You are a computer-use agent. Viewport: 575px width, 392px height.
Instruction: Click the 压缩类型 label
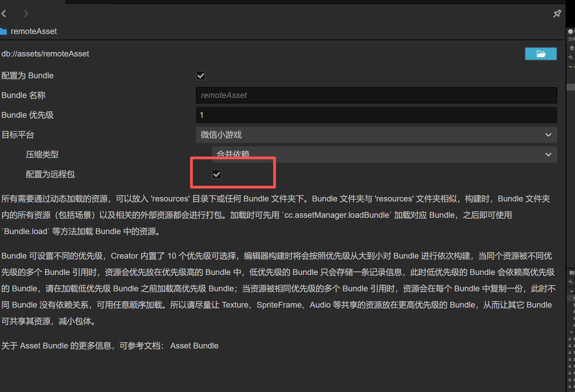(42, 154)
